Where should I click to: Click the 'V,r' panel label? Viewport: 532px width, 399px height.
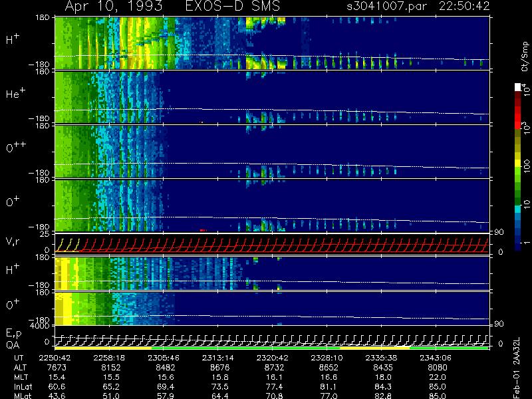point(13,241)
